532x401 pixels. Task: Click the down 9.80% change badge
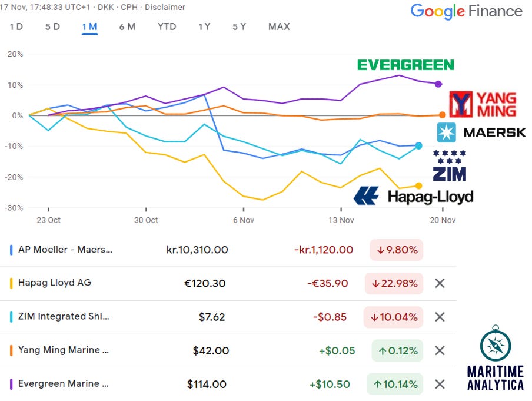[x=396, y=250]
